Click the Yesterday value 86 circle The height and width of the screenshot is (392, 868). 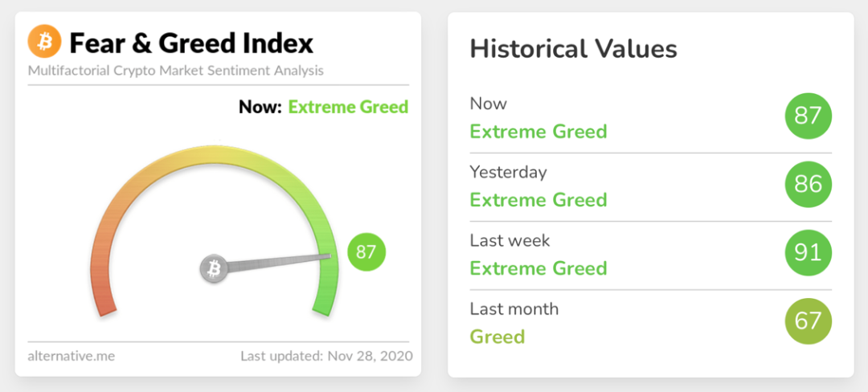click(808, 185)
